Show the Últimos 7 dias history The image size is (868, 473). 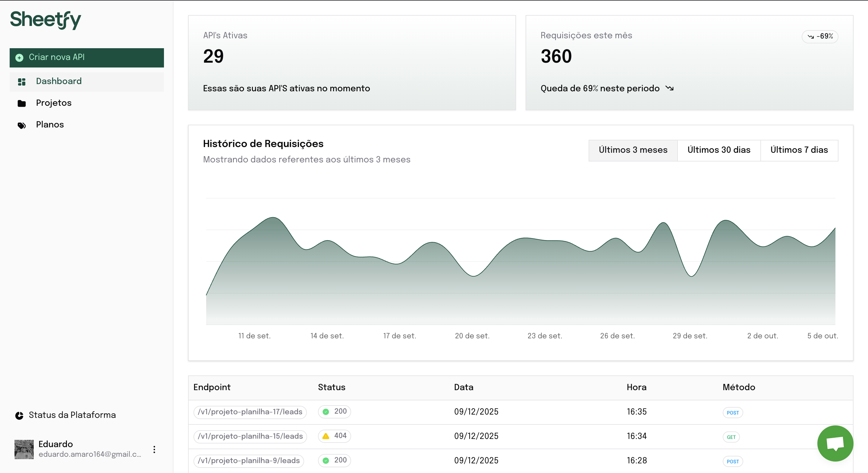(x=799, y=150)
